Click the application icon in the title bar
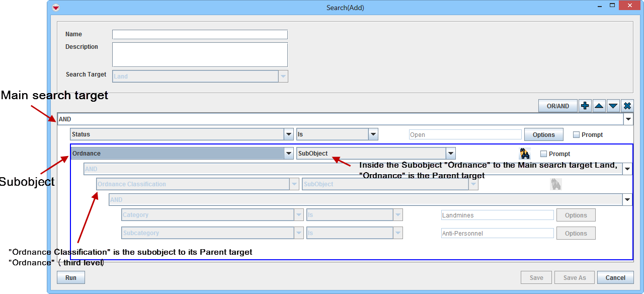The height and width of the screenshot is (294, 644). tap(56, 7)
